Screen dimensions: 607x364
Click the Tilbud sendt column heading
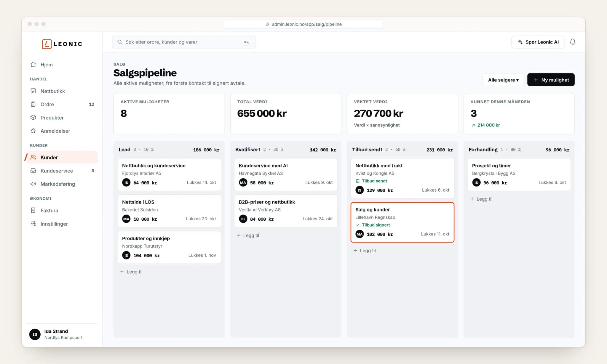pyautogui.click(x=367, y=150)
